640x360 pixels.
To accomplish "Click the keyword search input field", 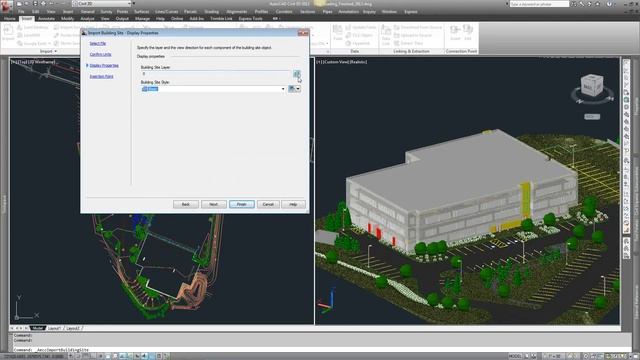I will point(539,4).
